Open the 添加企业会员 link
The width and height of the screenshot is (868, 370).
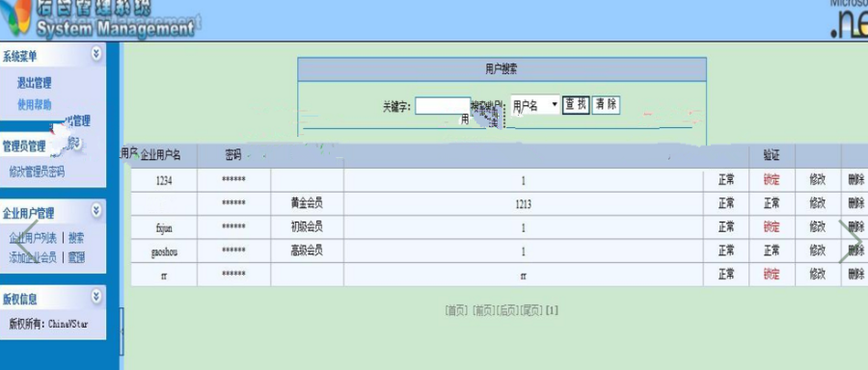33,257
